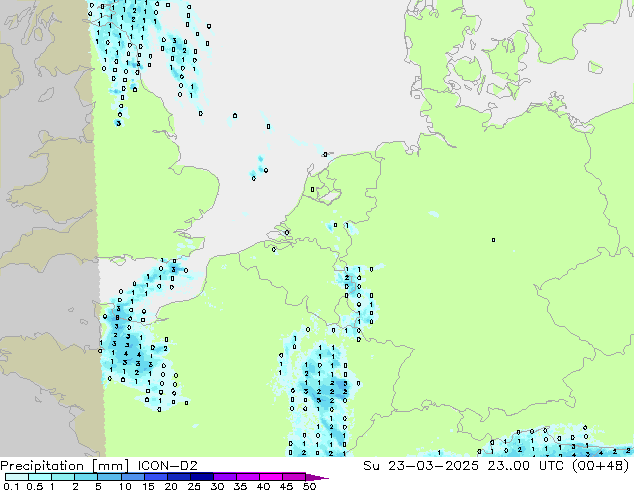Click the '45' legend scale value
Viewport: 634px width, 490px height.
tap(286, 486)
